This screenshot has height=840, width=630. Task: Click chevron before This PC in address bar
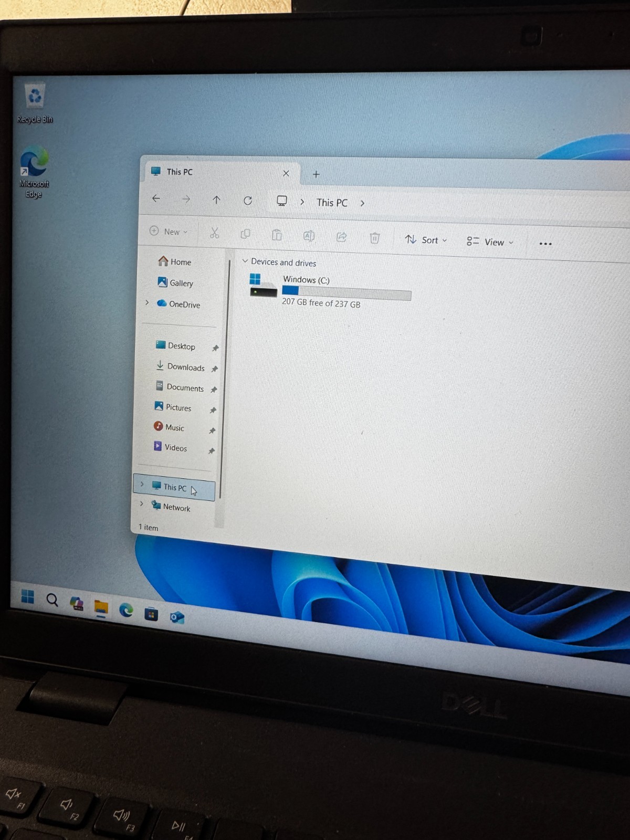pyautogui.click(x=302, y=202)
